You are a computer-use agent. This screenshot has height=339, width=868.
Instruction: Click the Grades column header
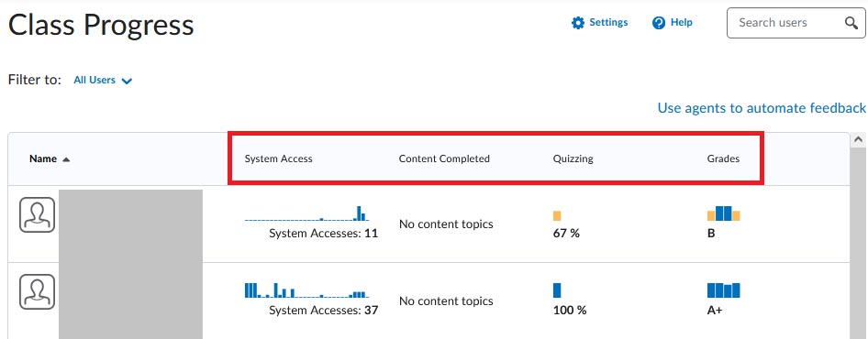pos(723,159)
